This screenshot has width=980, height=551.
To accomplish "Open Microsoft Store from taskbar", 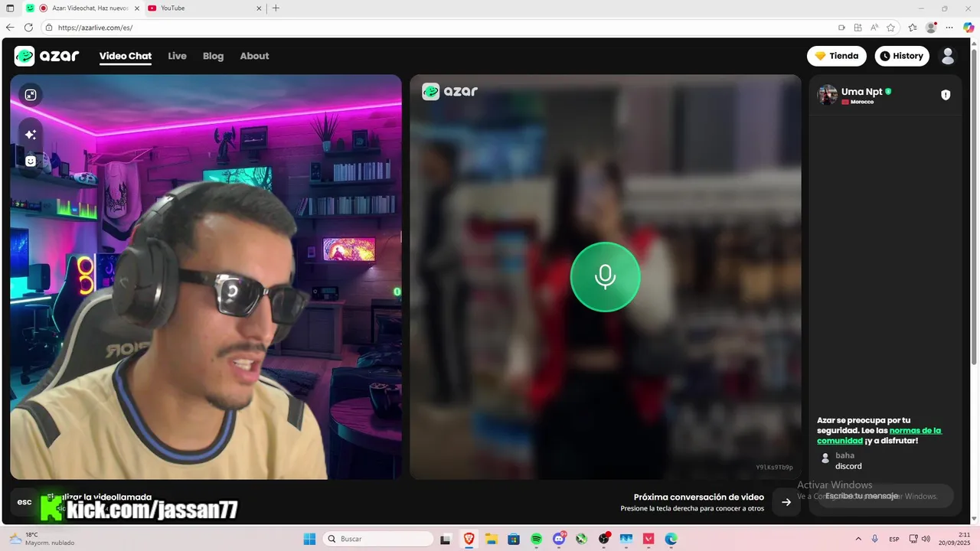I will (x=514, y=539).
